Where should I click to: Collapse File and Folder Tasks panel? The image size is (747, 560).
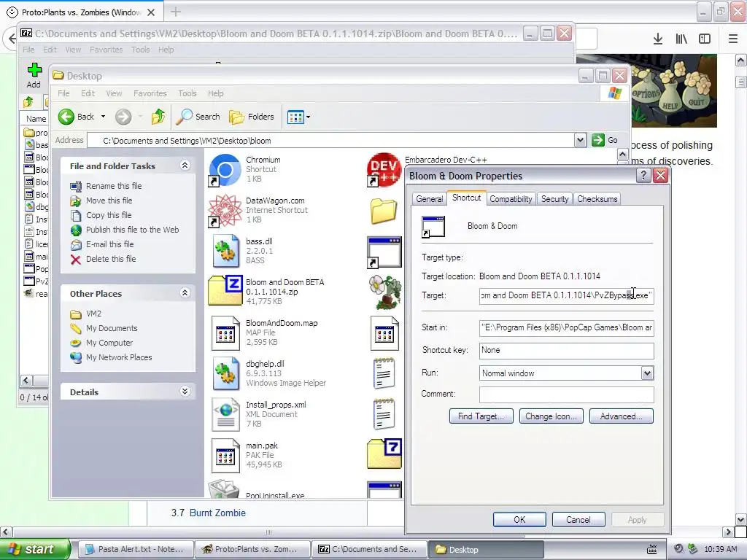pos(185,166)
